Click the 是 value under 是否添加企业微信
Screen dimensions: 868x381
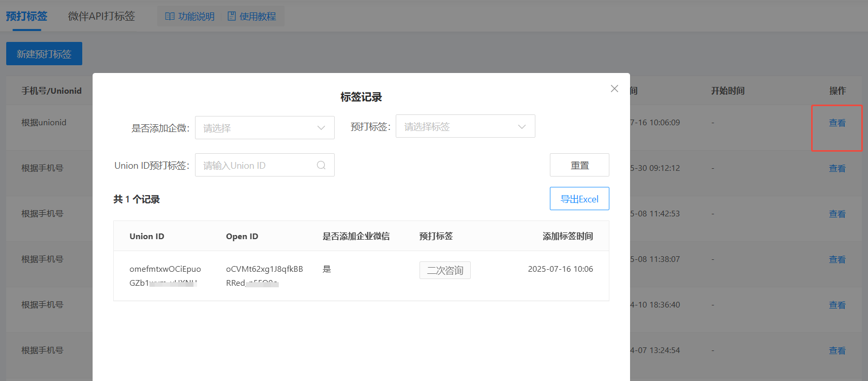(x=327, y=269)
